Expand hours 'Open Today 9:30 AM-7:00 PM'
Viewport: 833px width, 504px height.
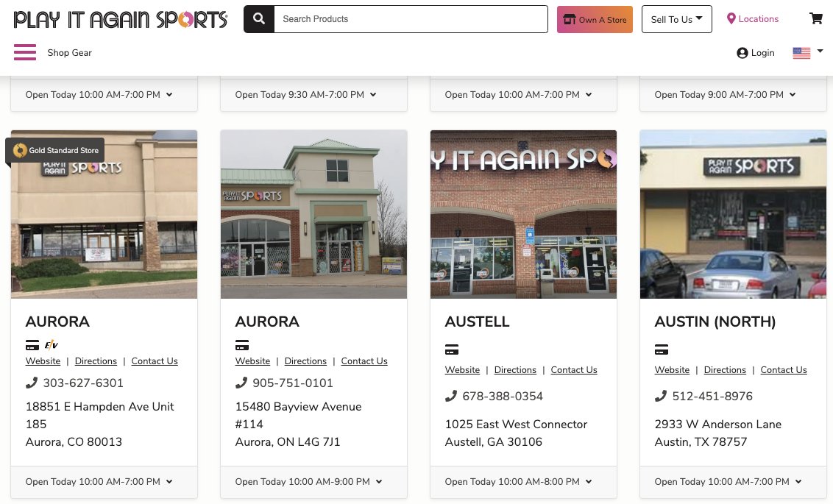click(305, 94)
